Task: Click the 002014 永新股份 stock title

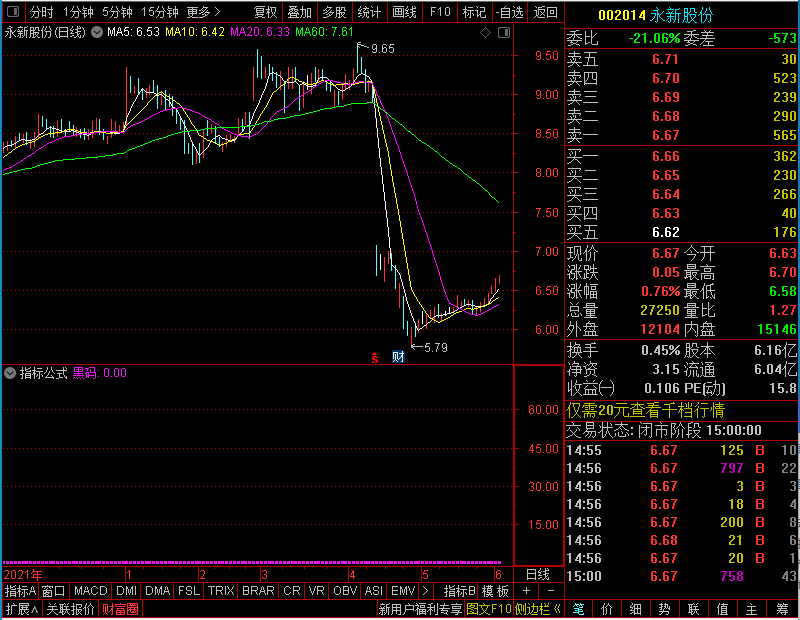Action: click(656, 16)
